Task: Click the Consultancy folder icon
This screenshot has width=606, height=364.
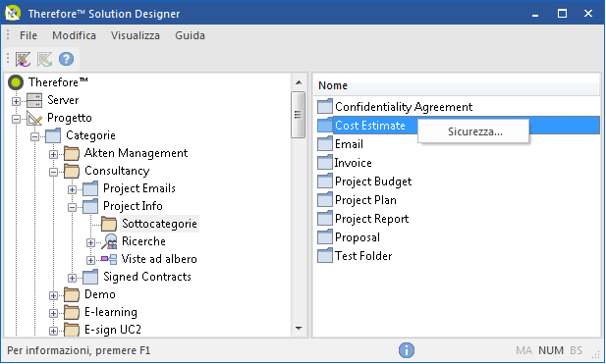Action: click(72, 171)
